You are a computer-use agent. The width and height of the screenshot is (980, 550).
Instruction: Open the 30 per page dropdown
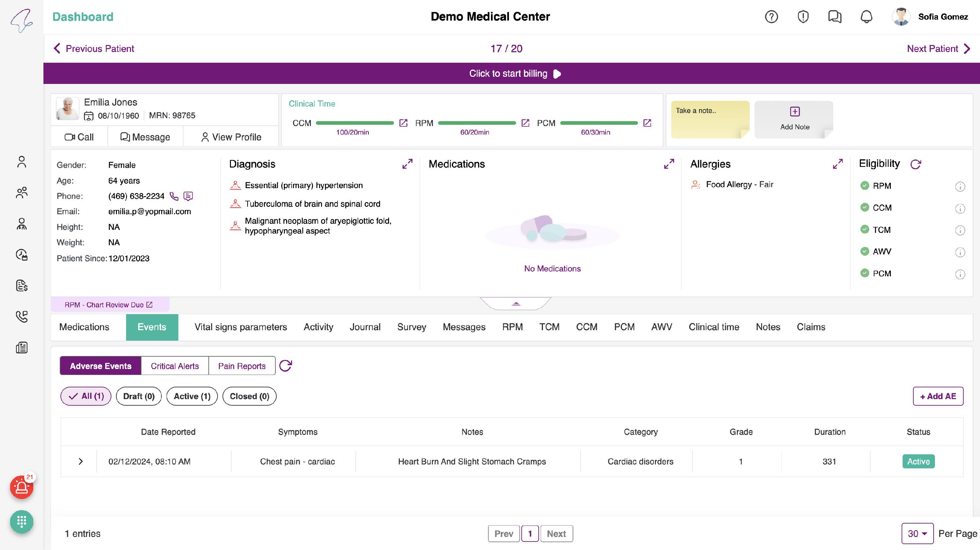[917, 533]
